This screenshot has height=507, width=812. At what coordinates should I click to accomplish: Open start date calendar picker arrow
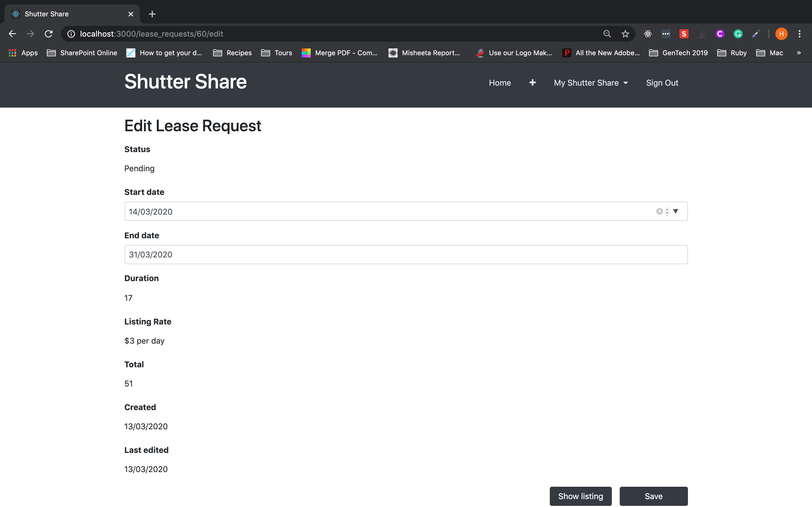point(676,211)
